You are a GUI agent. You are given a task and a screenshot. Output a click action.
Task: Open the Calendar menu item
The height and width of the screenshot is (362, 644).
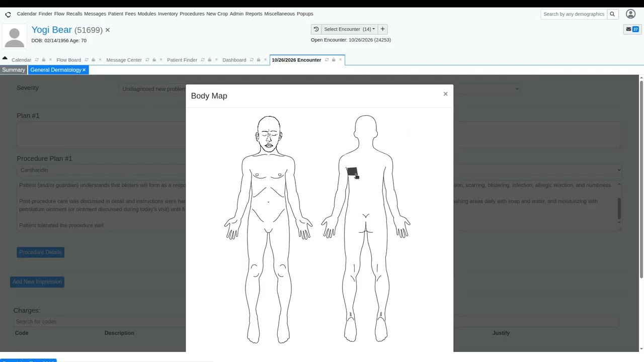click(x=27, y=14)
